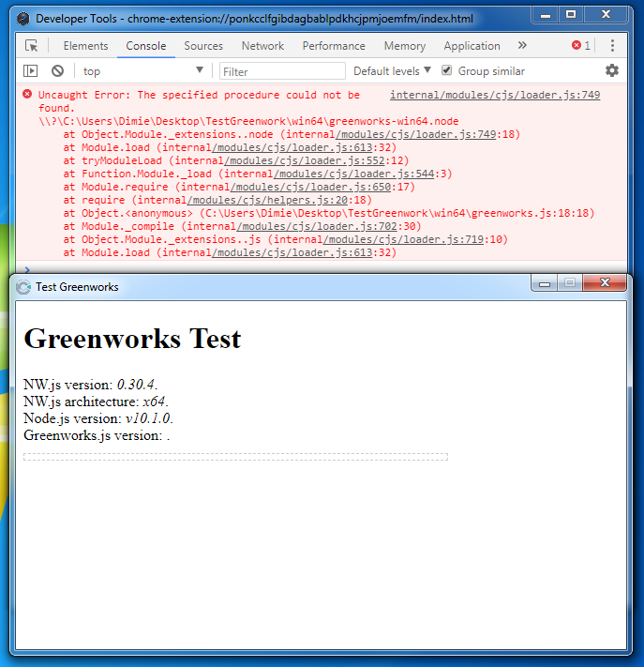This screenshot has height=667, width=644.
Task: Click the greenworks-win64.node path line
Action: [248, 121]
